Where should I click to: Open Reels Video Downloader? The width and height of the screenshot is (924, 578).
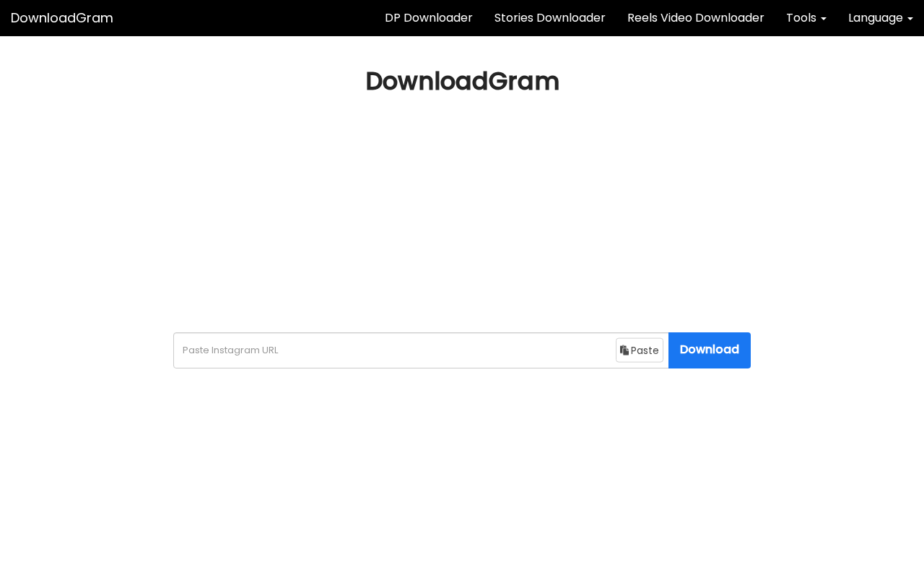coord(696,18)
